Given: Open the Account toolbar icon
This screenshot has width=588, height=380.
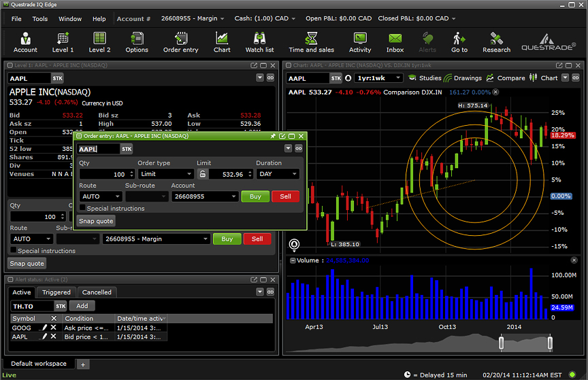Looking at the screenshot, I should coord(25,42).
